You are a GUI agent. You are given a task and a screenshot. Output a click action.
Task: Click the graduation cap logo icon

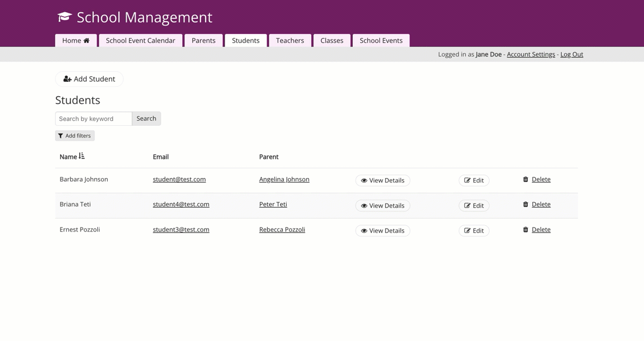click(64, 17)
